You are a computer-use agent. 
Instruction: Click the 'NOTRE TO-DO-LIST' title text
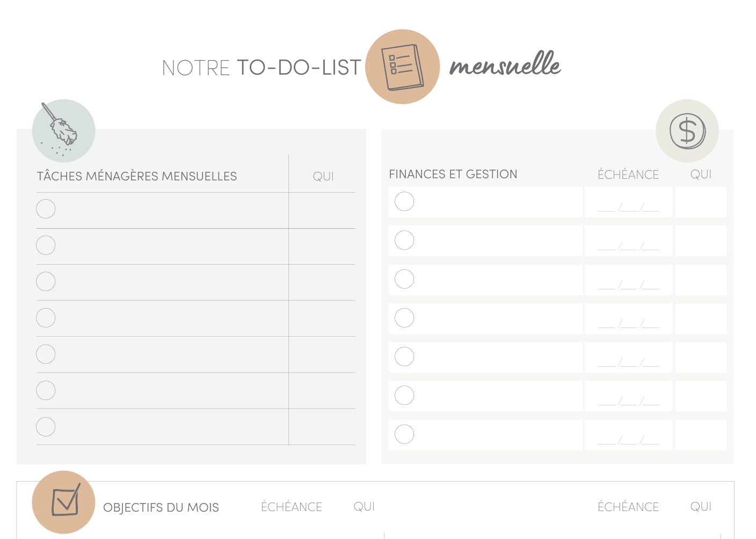[x=261, y=68]
